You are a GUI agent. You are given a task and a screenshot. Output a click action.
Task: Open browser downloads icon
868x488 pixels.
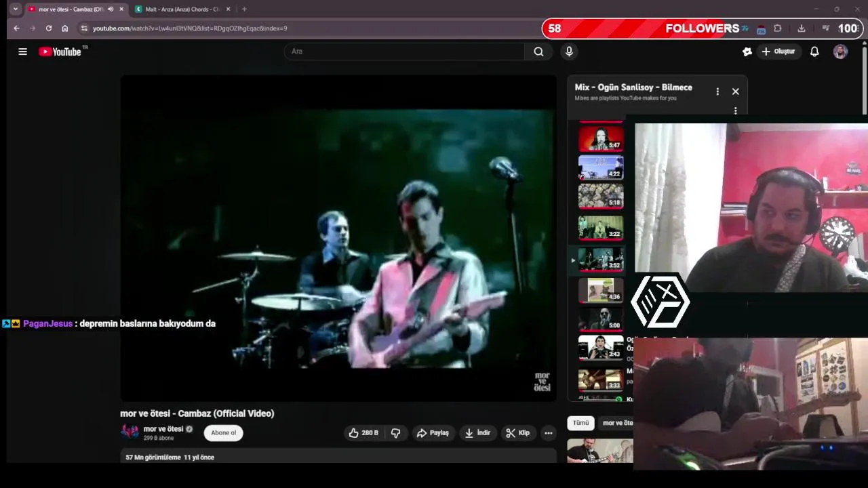click(x=802, y=28)
